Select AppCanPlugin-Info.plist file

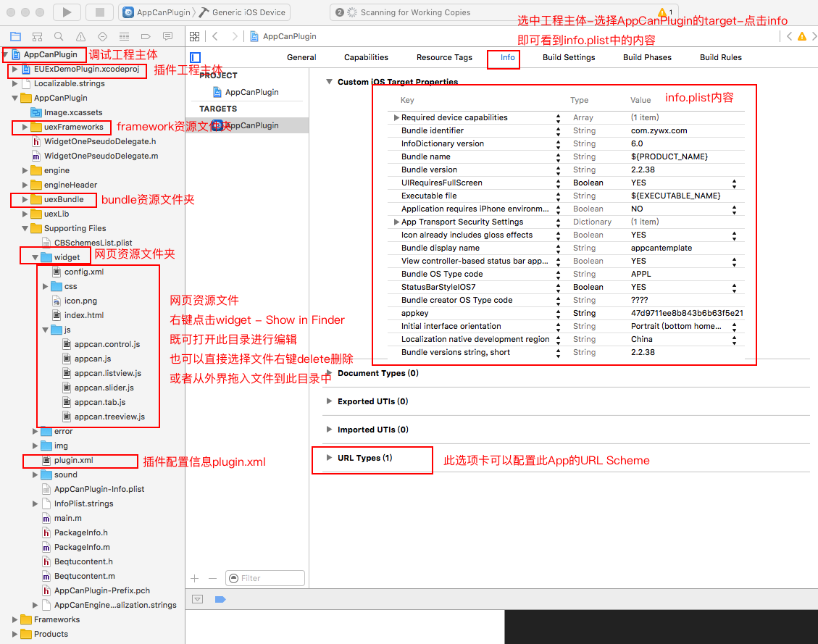(x=99, y=489)
